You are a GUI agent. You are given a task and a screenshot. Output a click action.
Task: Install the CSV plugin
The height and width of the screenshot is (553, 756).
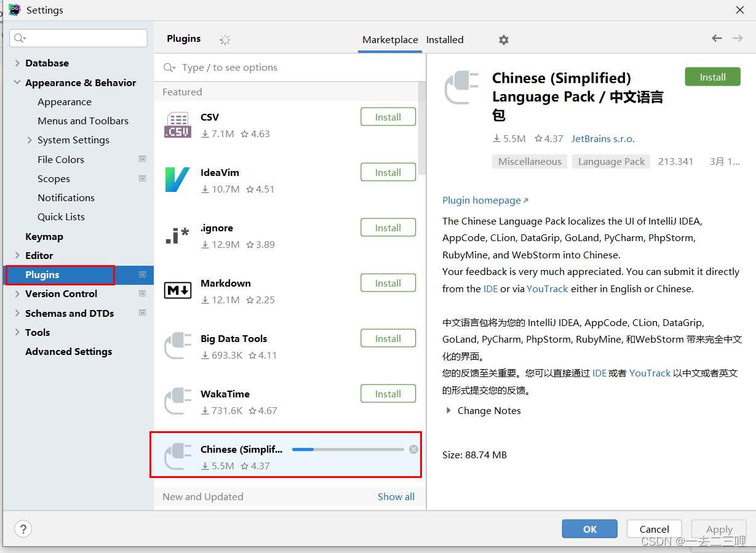pos(388,117)
